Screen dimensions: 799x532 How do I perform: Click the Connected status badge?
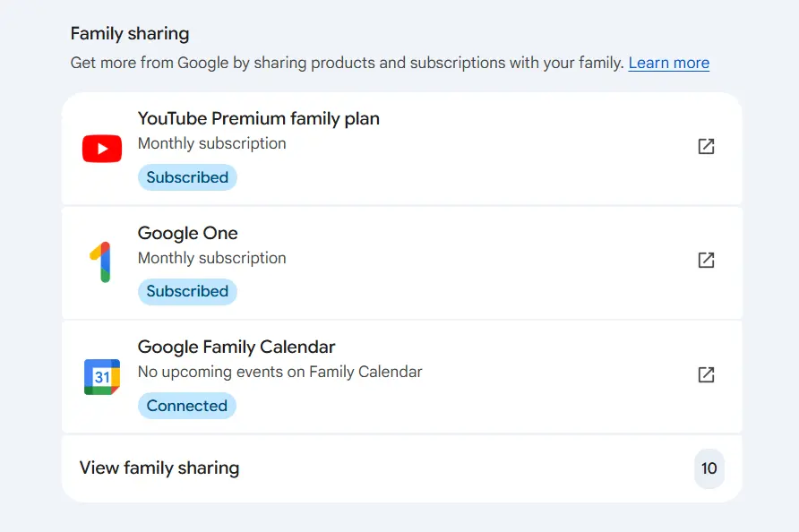[186, 406]
